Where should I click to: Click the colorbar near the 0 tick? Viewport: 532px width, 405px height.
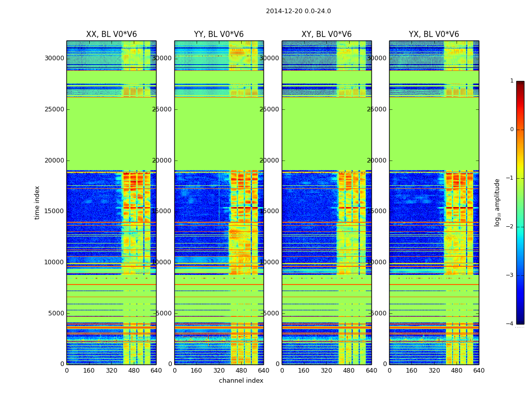520,130
